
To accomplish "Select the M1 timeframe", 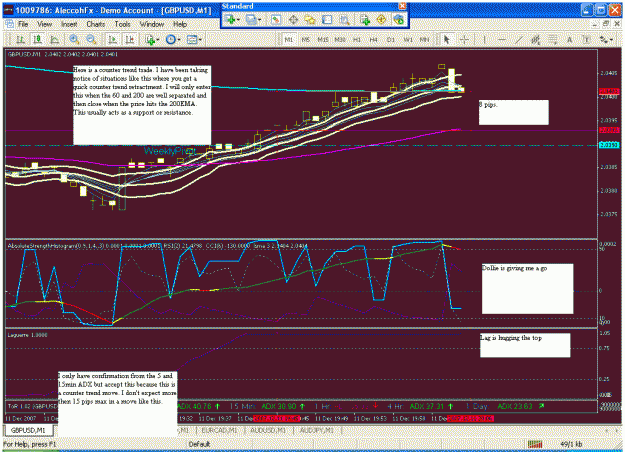I will [289, 39].
